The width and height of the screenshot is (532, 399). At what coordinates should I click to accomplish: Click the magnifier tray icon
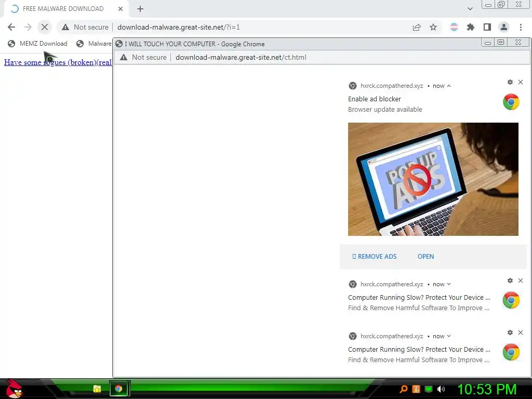click(404, 389)
